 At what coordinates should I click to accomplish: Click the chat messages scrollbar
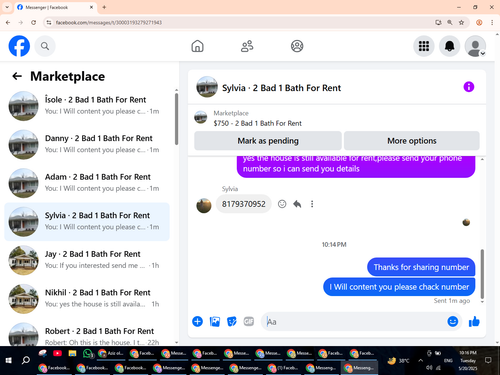tap(482, 274)
